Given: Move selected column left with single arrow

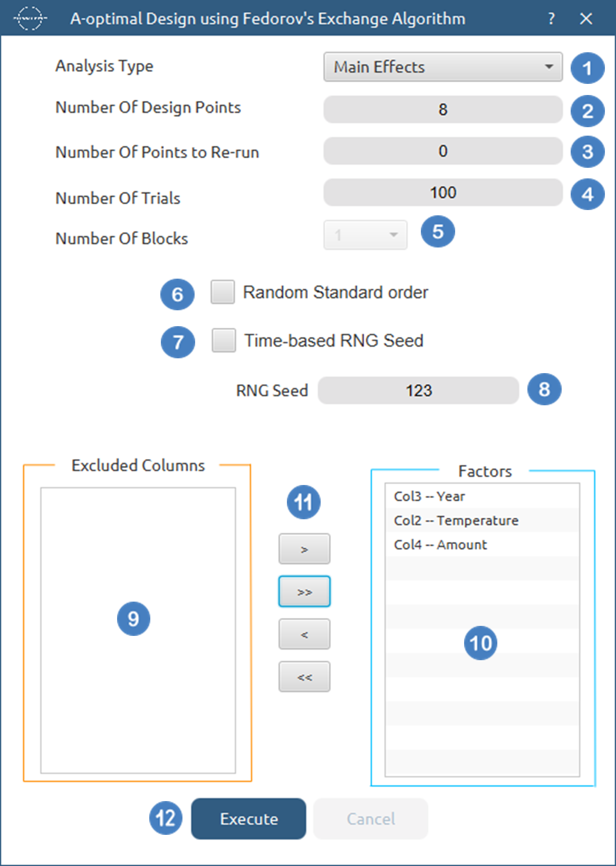Looking at the screenshot, I should pyautogui.click(x=304, y=634).
